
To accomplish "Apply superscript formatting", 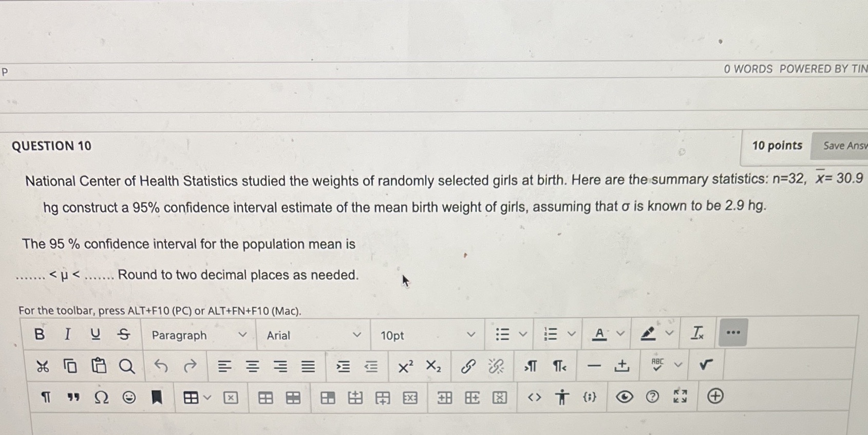I will 406,367.
